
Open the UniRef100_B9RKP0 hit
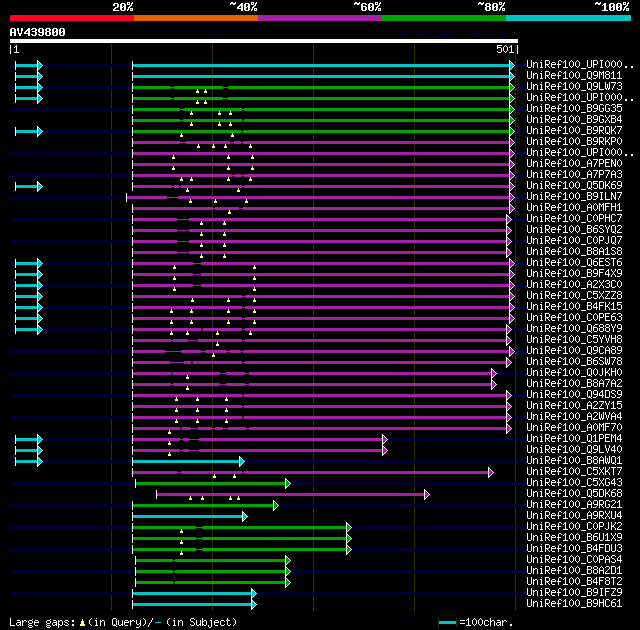[x=574, y=142]
